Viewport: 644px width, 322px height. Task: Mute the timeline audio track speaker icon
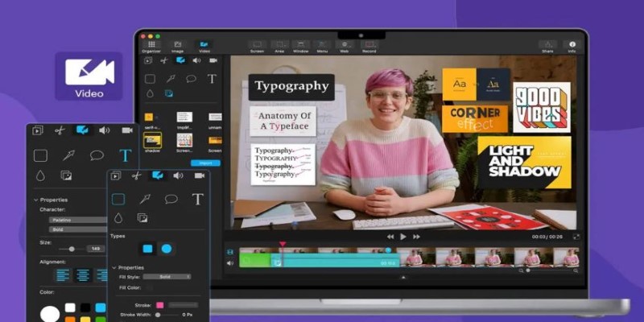coord(230,262)
